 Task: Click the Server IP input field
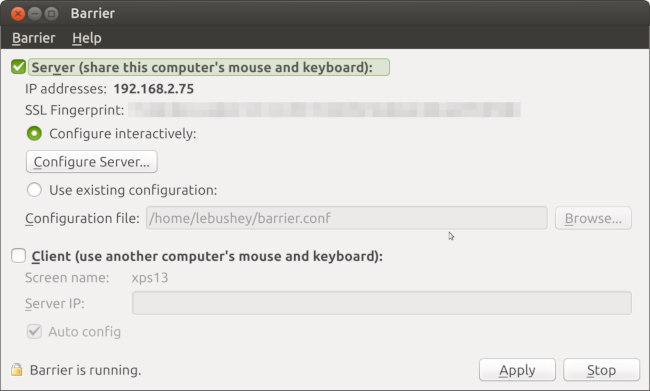coord(382,303)
